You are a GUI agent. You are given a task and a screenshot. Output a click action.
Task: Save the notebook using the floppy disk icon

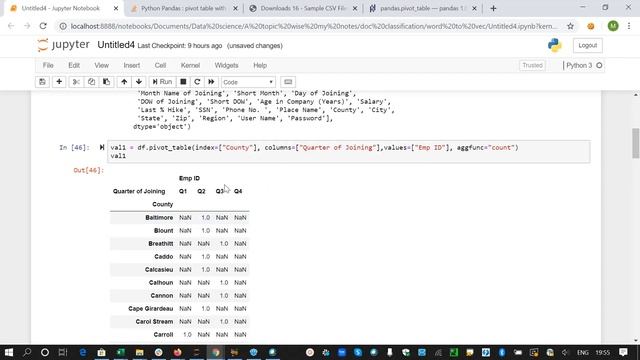click(42, 82)
